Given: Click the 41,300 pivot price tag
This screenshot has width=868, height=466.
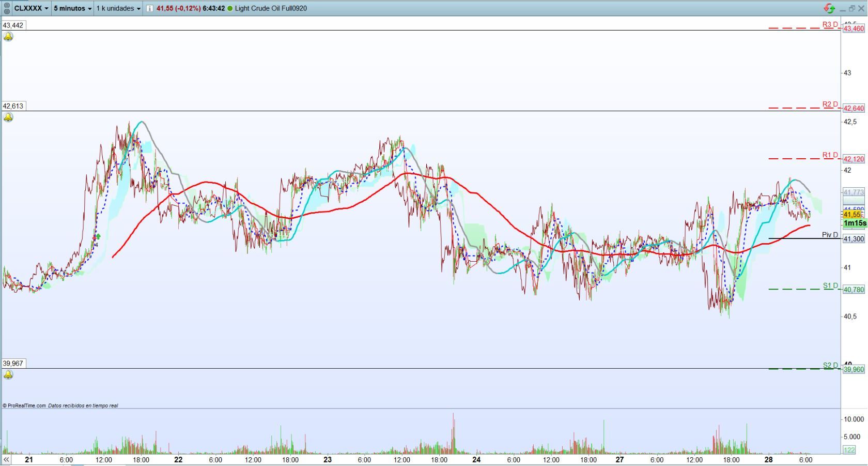Looking at the screenshot, I should (854, 239).
